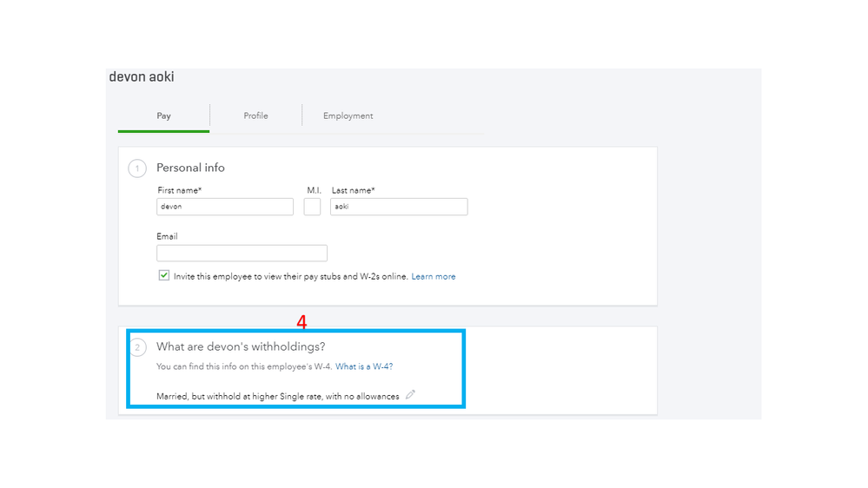
Task: Click the M.I. input box
Action: pyautogui.click(x=312, y=207)
